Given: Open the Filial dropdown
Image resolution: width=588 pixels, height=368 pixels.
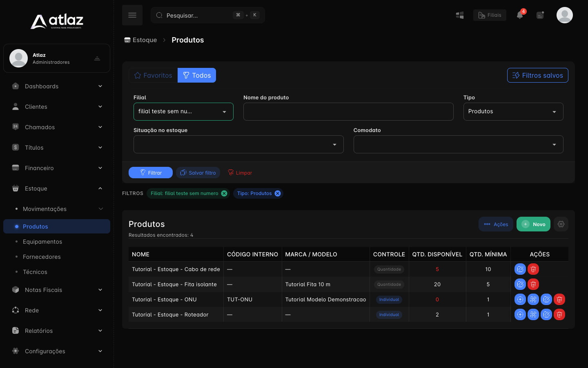Looking at the screenshot, I should click(183, 112).
